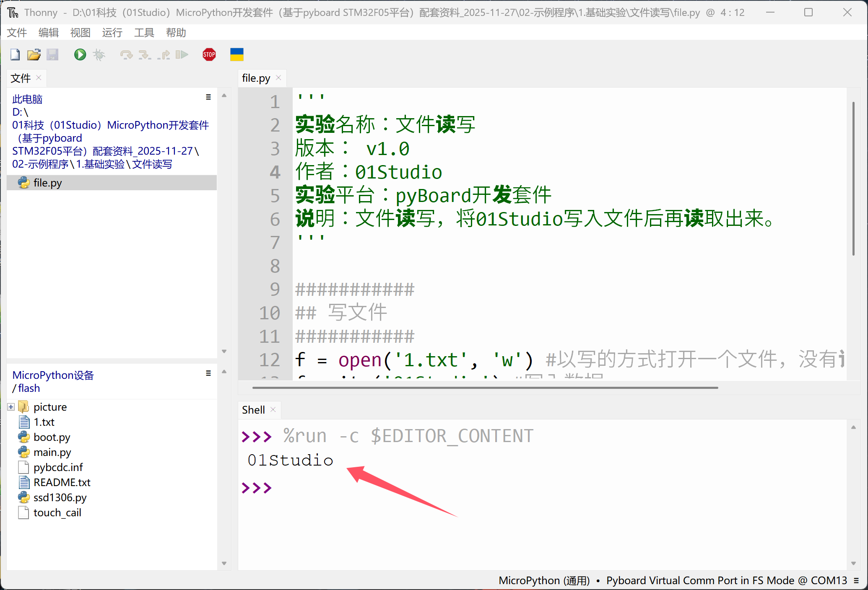Expand the picture folder tree node

11,407
